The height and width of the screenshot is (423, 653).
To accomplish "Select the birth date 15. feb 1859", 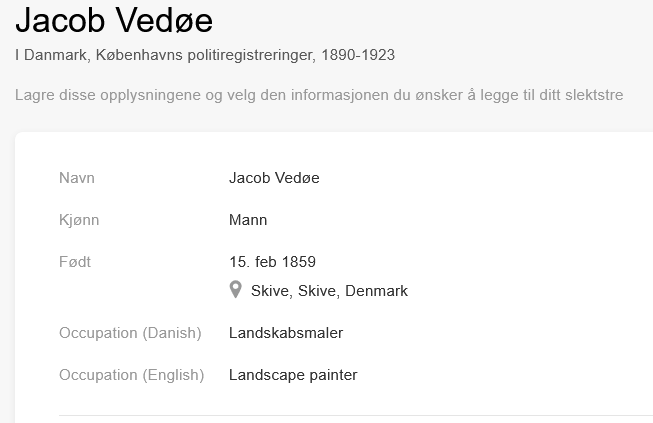I will point(272,262).
